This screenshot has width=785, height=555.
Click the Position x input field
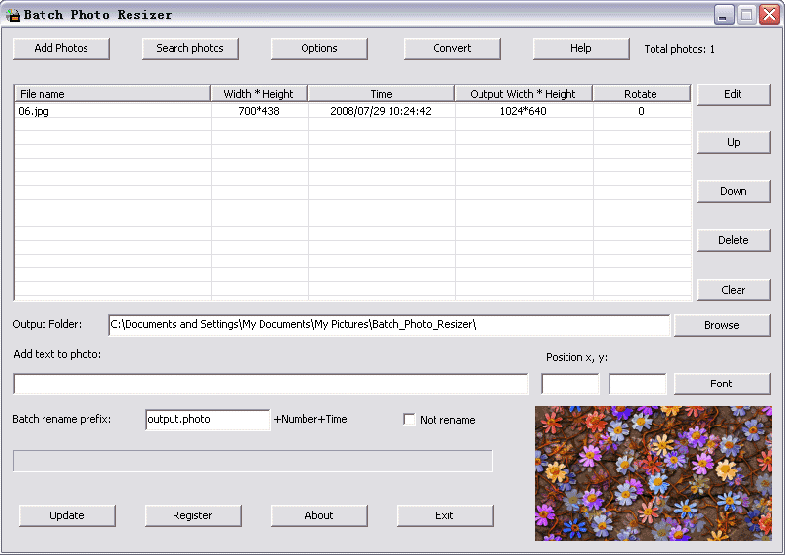click(x=570, y=384)
